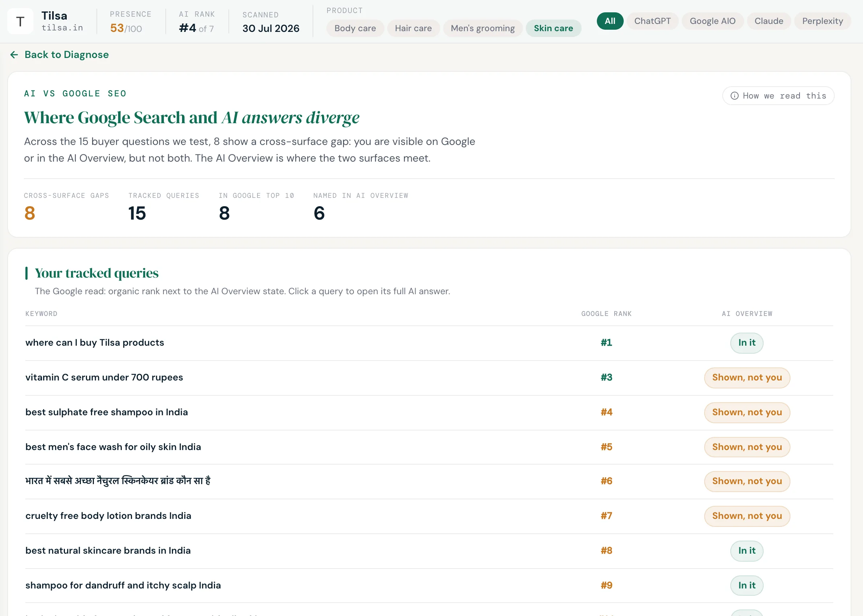The height and width of the screenshot is (616, 863).
Task: Click the AI OVERVIEW column header
Action: pos(747,314)
